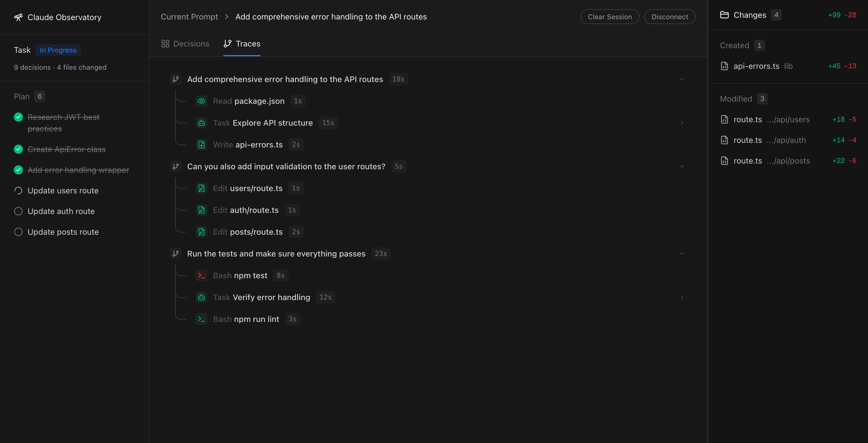The image size is (868, 443).
Task: Click the branch icon beside 'Run the tests' prompt
Action: 176,254
